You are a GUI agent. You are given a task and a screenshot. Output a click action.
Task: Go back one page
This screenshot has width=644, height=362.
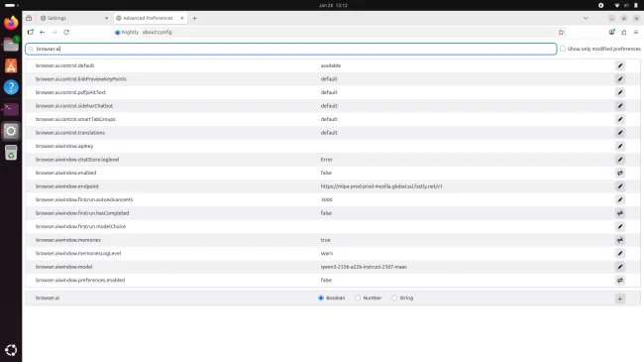(43, 32)
